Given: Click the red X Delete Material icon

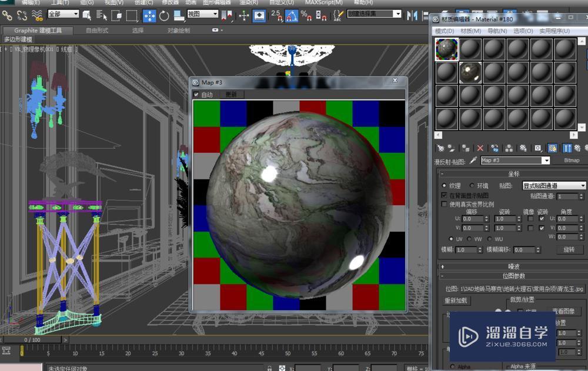Looking at the screenshot, I should 480,147.
